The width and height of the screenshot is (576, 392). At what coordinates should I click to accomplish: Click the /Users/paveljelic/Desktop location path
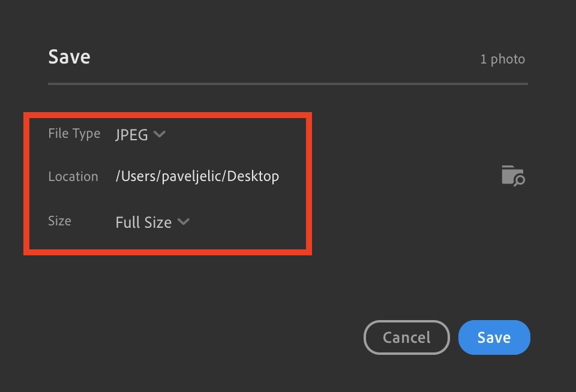tap(197, 176)
